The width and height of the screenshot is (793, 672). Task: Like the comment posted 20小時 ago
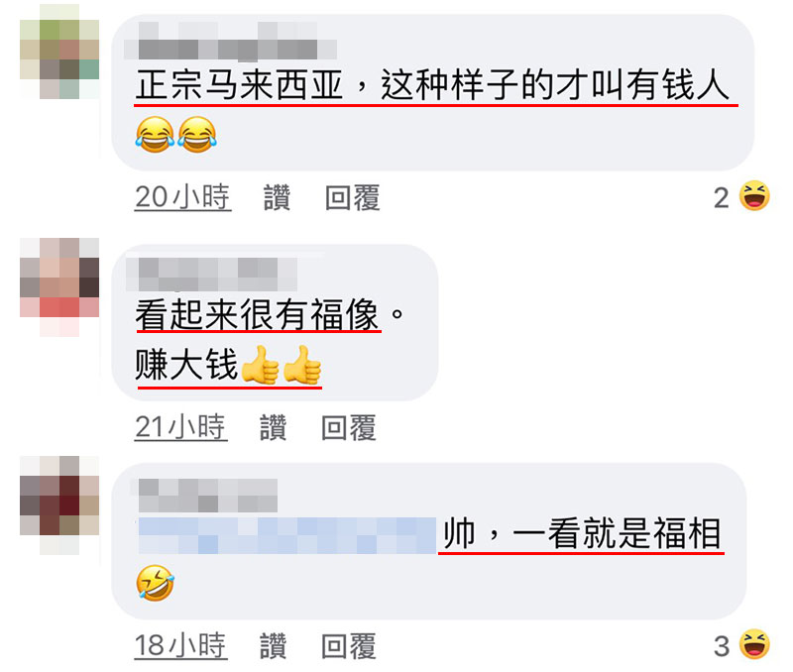click(x=277, y=197)
